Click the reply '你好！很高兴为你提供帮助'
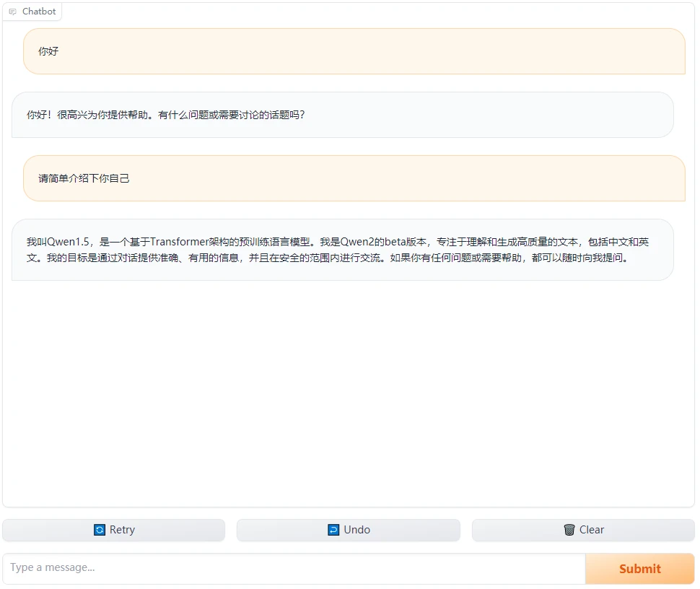This screenshot has height=589, width=700. coord(342,115)
